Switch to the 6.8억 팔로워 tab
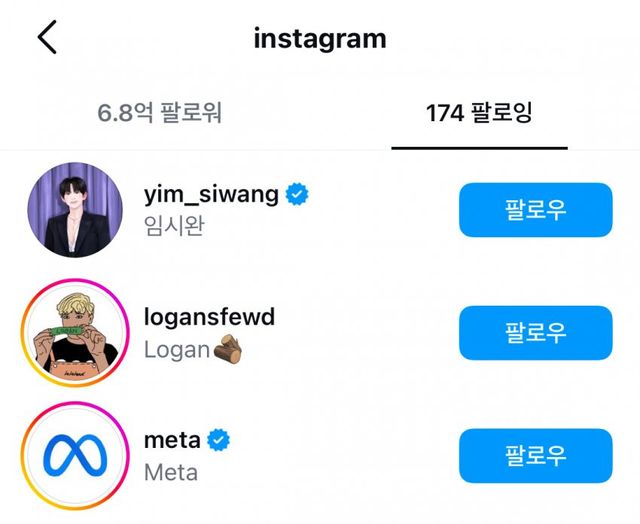Viewport: 640px width, 524px height. coord(160,112)
